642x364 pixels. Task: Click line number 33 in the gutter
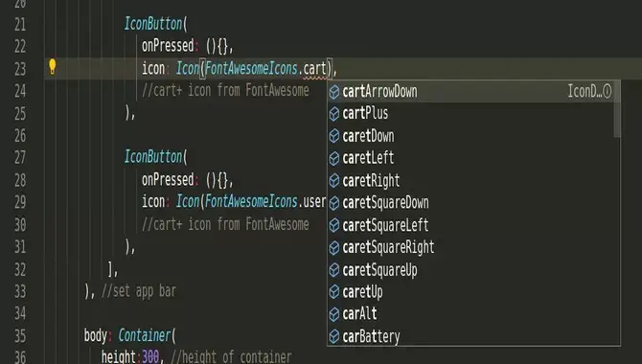pyautogui.click(x=20, y=291)
